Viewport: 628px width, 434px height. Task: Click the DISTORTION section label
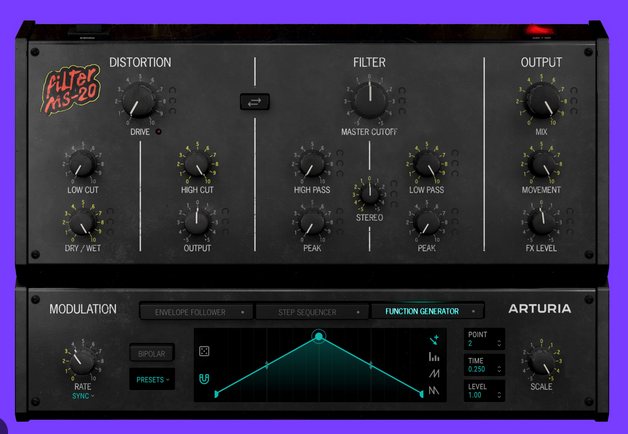(140, 62)
